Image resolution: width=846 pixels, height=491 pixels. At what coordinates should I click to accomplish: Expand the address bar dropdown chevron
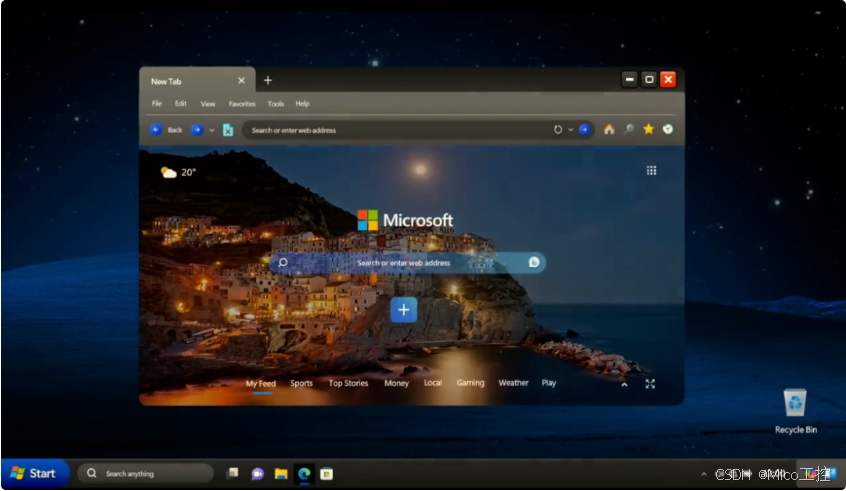[570, 130]
